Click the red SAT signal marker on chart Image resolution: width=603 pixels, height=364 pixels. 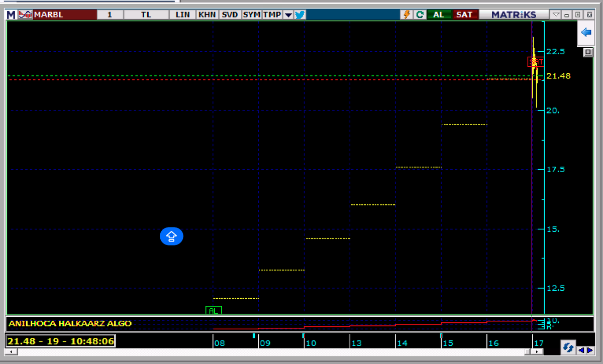pos(536,62)
